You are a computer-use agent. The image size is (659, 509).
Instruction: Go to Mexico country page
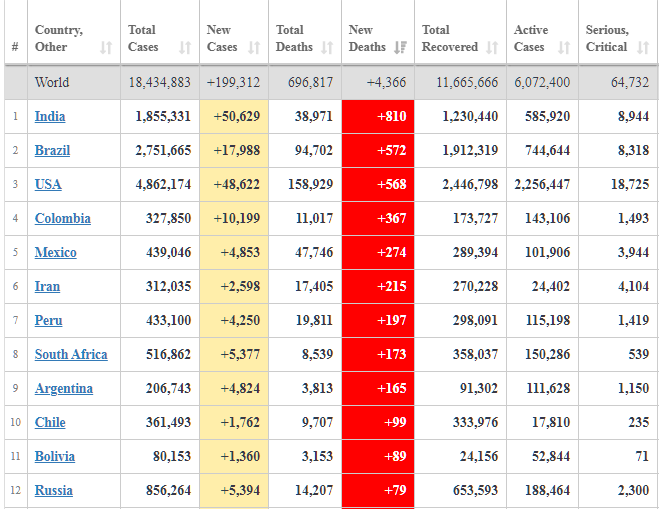[x=55, y=253]
